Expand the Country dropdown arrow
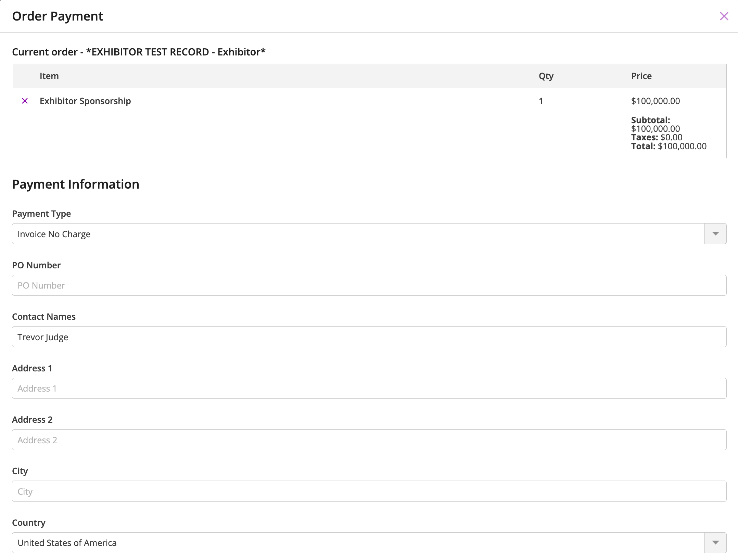This screenshot has height=560, width=738. (715, 543)
